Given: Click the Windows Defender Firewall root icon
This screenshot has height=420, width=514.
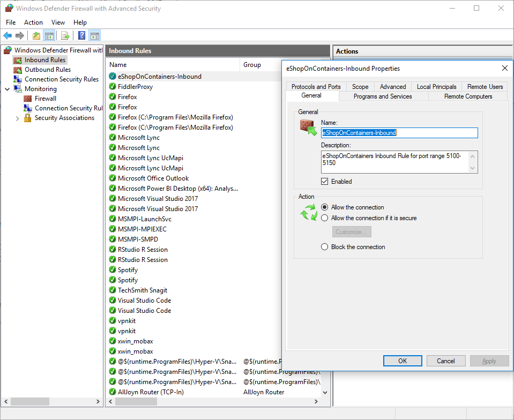Looking at the screenshot, I should pos(7,50).
